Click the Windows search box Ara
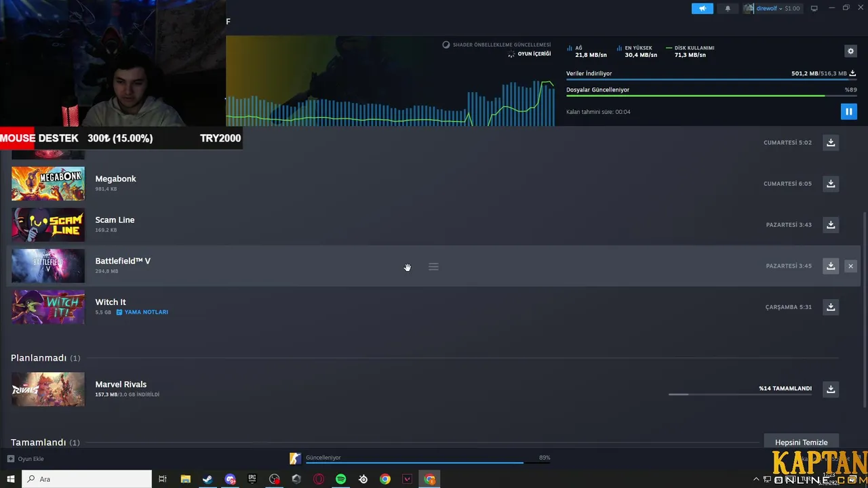868x488 pixels. [87, 479]
